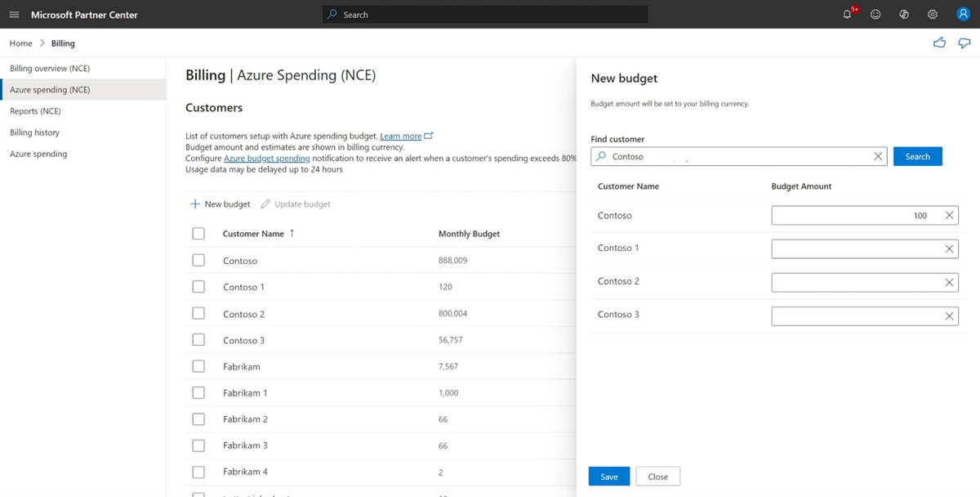
Task: Clear Contoso budget amount value
Action: [x=949, y=216]
